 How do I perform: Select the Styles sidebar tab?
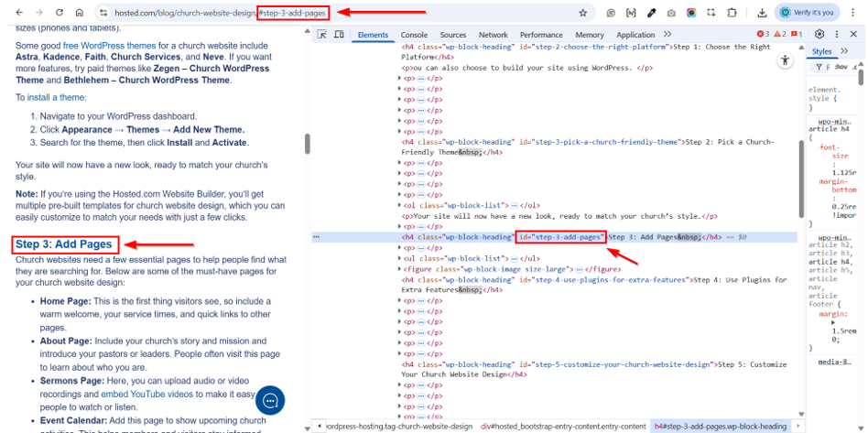click(821, 51)
